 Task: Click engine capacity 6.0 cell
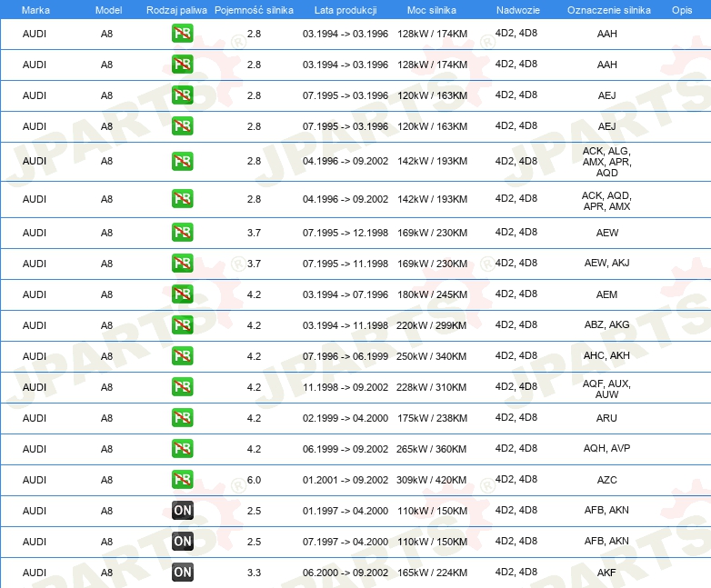coord(254,480)
